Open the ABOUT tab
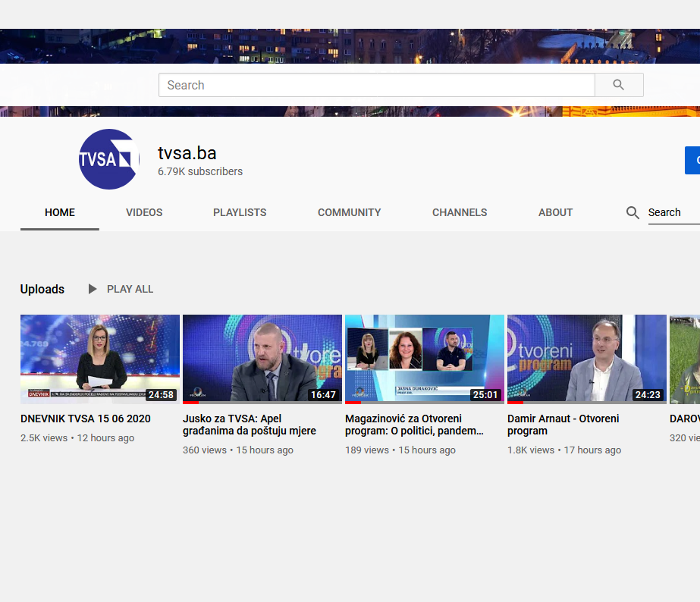 [555, 212]
